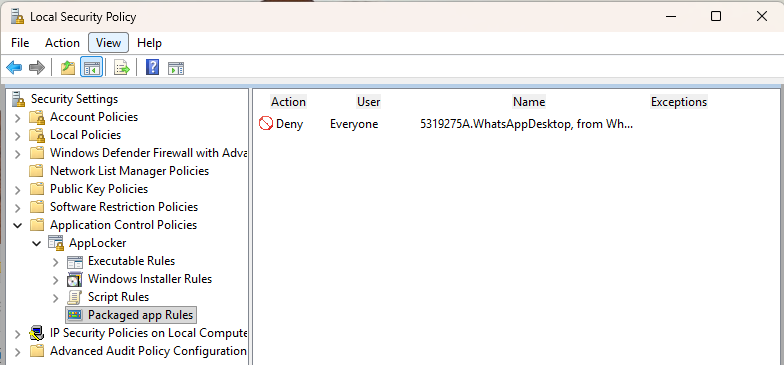Minimize the Local Security Policy window
This screenshot has height=365, width=784.
coord(671,16)
